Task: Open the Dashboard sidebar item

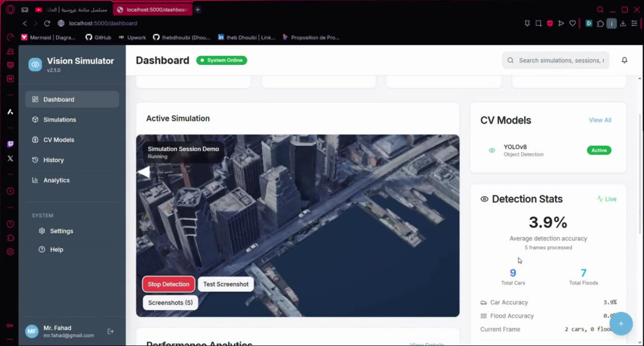Action: click(x=72, y=99)
